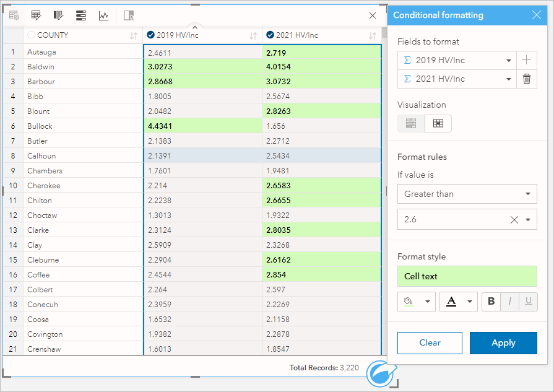Switch to the table visualization option
Screen dimensions: 554x392
(438, 123)
